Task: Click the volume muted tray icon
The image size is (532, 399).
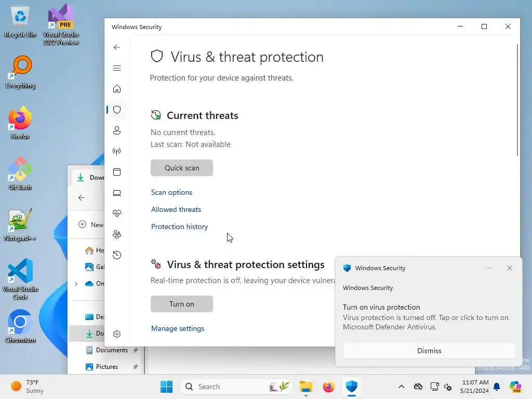Action: point(448,387)
